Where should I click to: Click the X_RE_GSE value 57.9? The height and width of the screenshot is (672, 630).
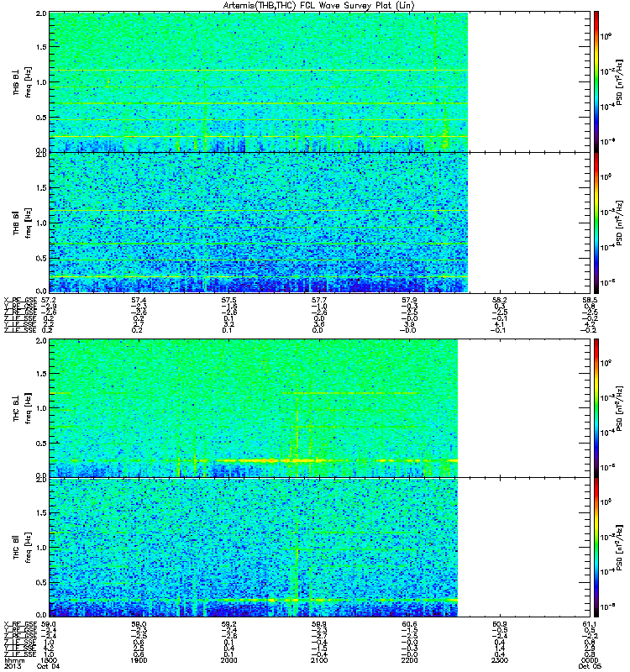tap(409, 300)
